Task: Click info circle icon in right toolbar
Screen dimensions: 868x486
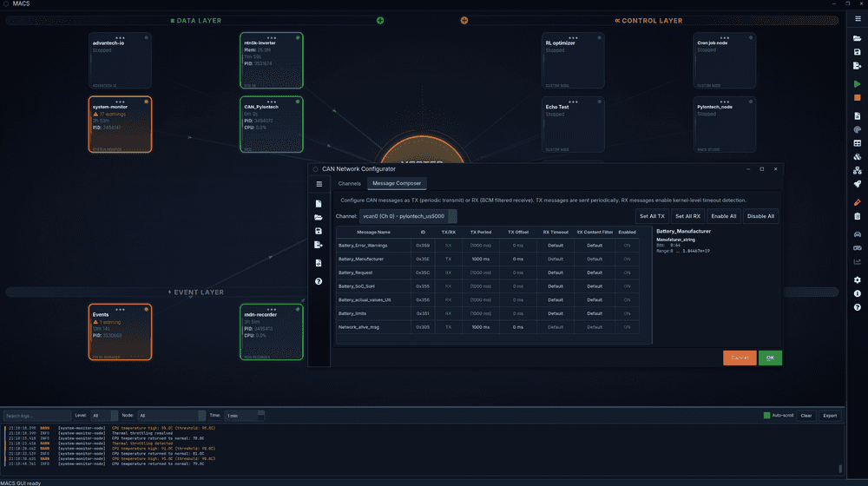Action: tap(858, 294)
